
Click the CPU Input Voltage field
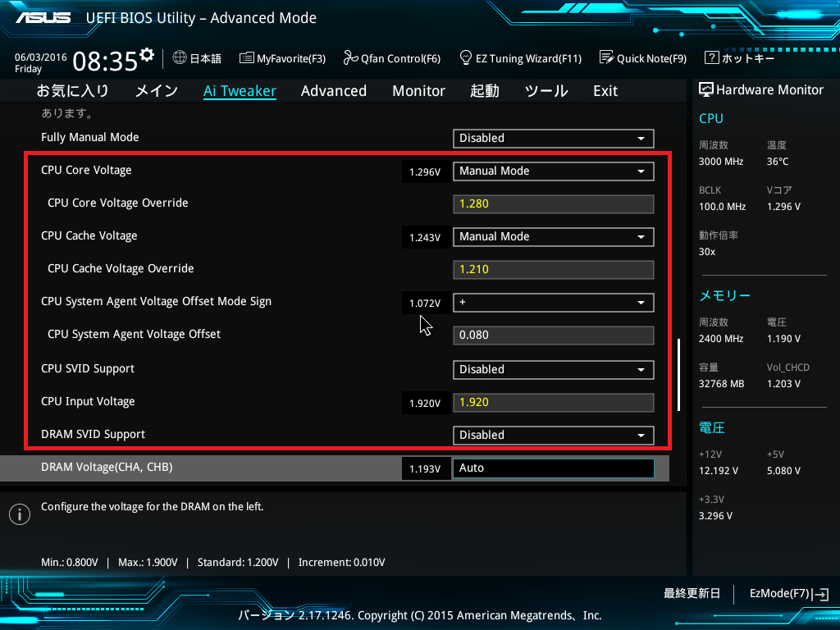coord(554,402)
